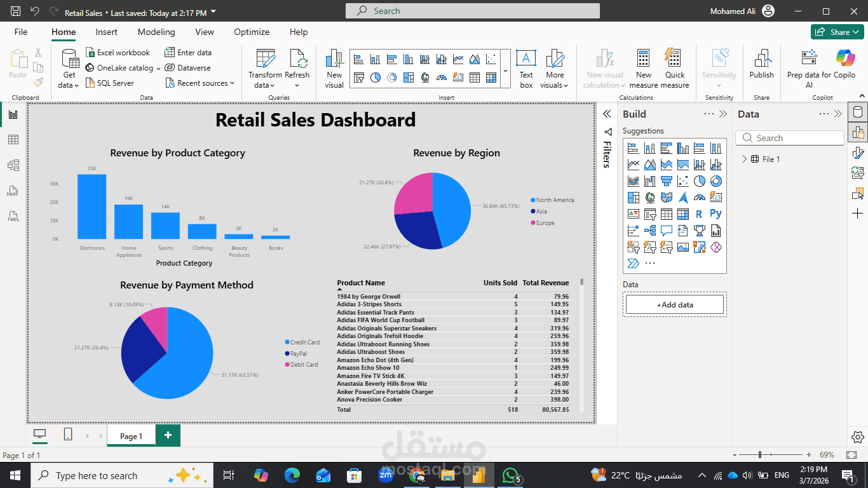
Task: Choose the Gauge visual in Build pane
Action: point(700,198)
